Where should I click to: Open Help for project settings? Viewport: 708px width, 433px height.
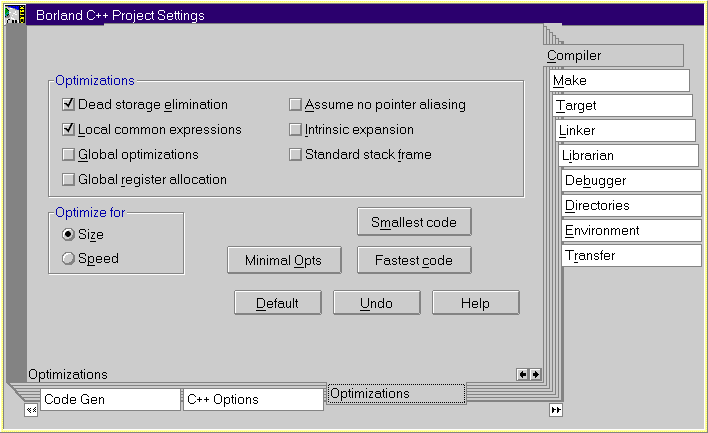475,303
